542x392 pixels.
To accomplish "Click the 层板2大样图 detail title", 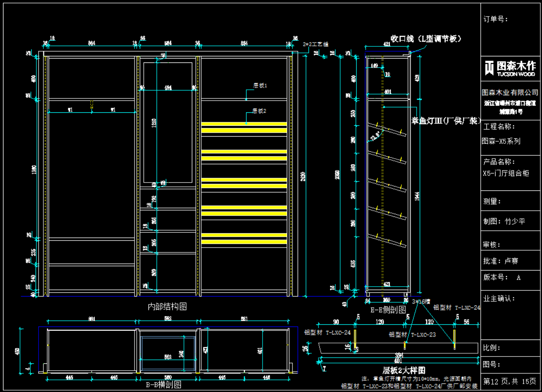I will [404, 370].
